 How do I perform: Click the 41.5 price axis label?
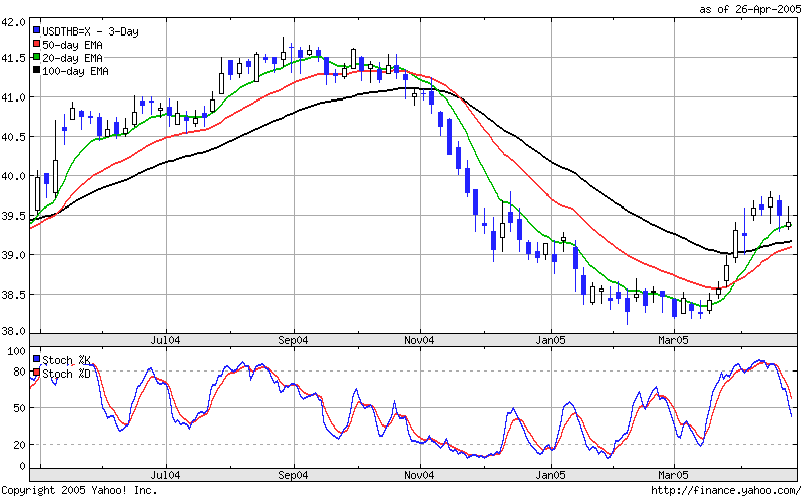click(x=13, y=58)
